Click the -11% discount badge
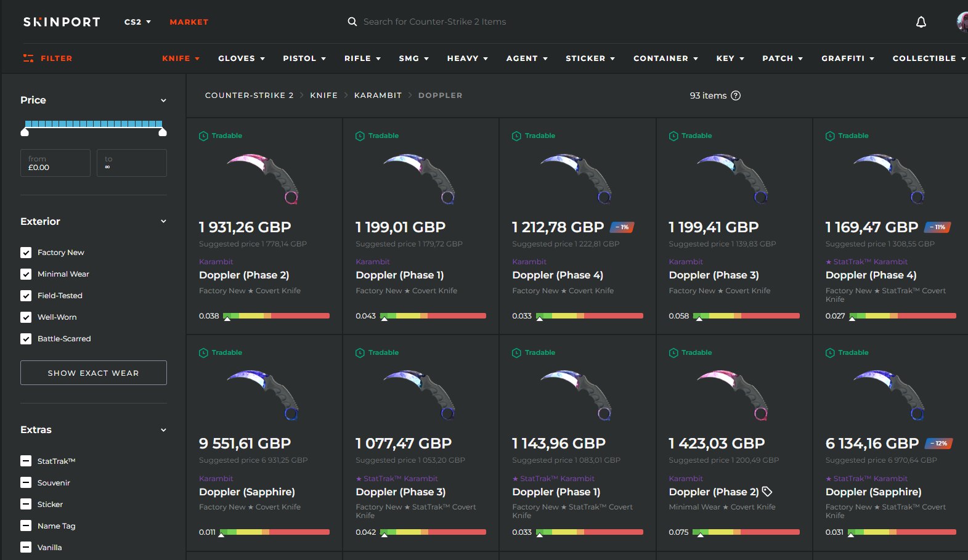Viewport: 968px width, 560px height. tap(938, 227)
